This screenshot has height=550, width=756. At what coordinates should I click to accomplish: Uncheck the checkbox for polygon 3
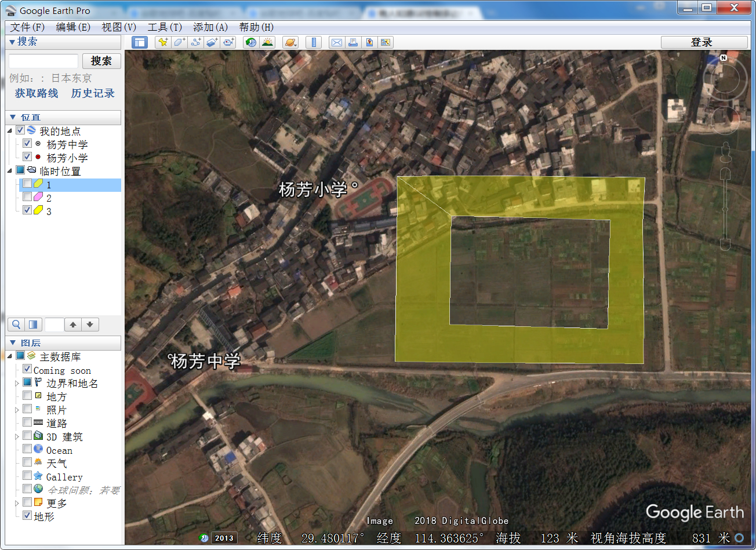27,210
